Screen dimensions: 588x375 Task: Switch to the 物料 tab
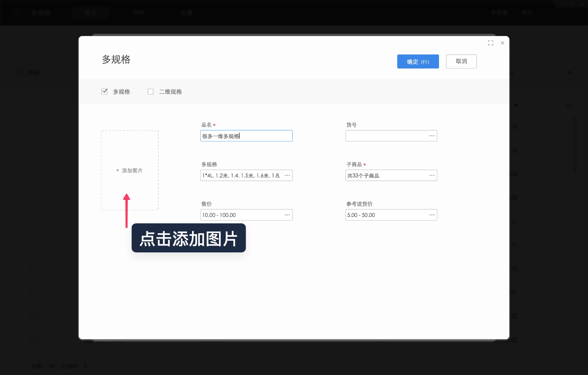[x=138, y=13]
